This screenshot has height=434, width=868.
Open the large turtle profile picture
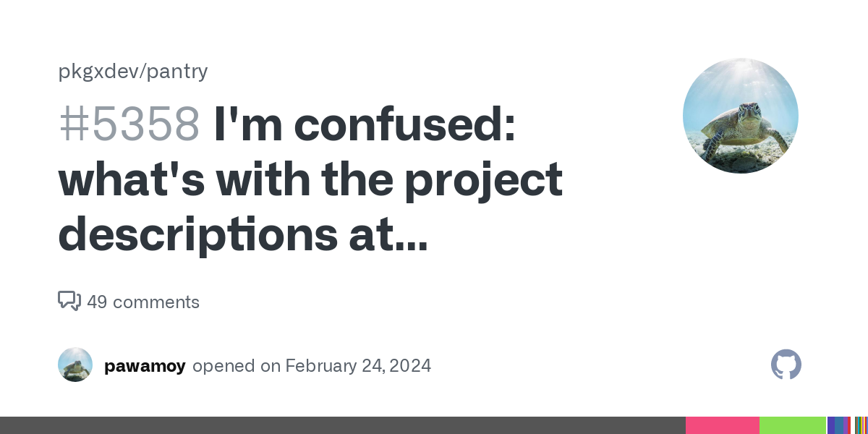(x=740, y=116)
